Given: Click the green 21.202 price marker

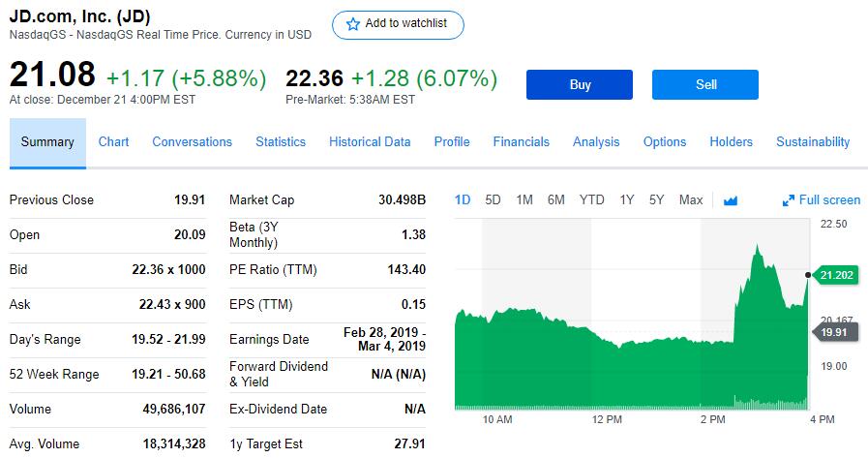Looking at the screenshot, I should 836,275.
